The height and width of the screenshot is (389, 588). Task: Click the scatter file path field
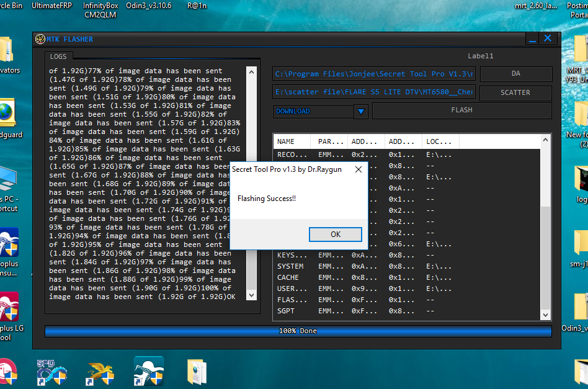(x=374, y=92)
